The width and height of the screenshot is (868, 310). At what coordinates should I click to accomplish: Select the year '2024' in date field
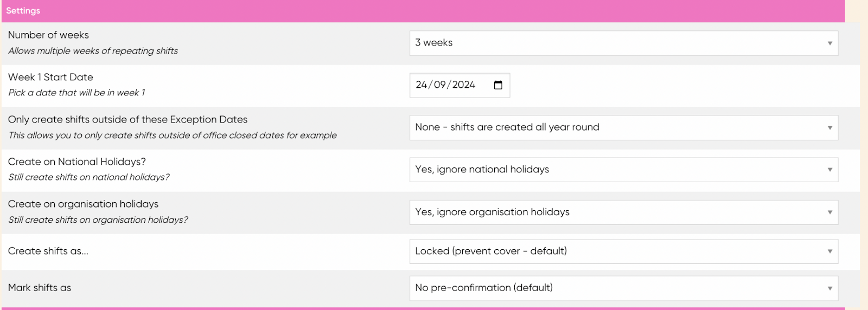[464, 85]
